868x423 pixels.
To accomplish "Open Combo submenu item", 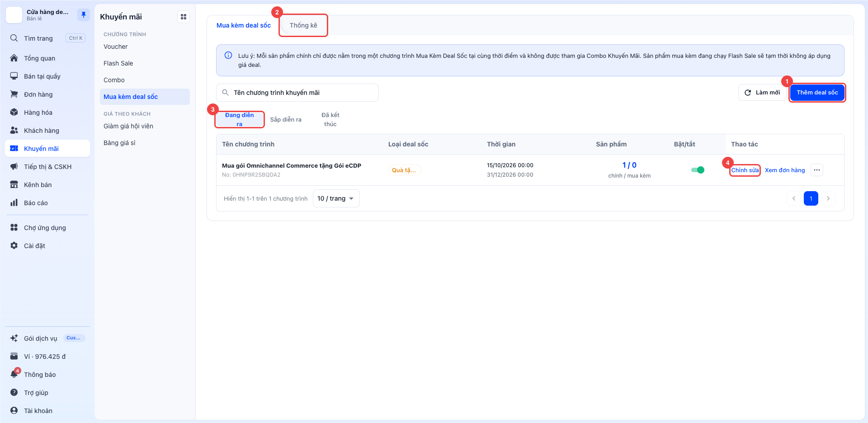I will tap(145, 80).
